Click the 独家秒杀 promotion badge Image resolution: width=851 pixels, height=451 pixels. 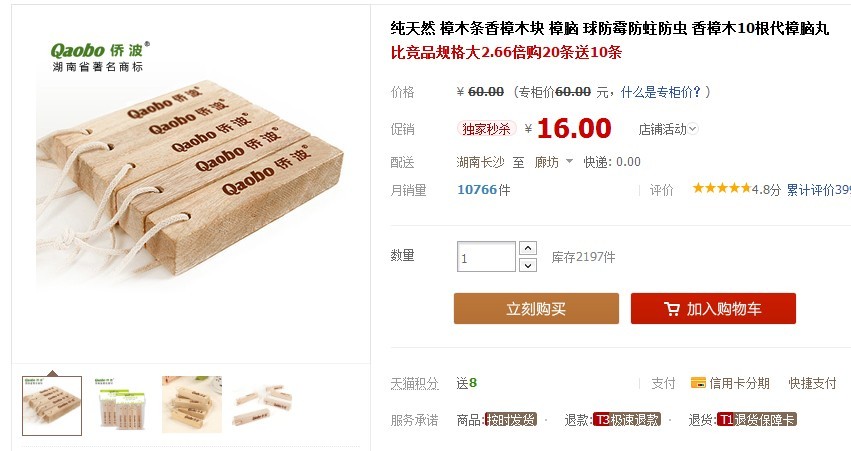(x=486, y=129)
